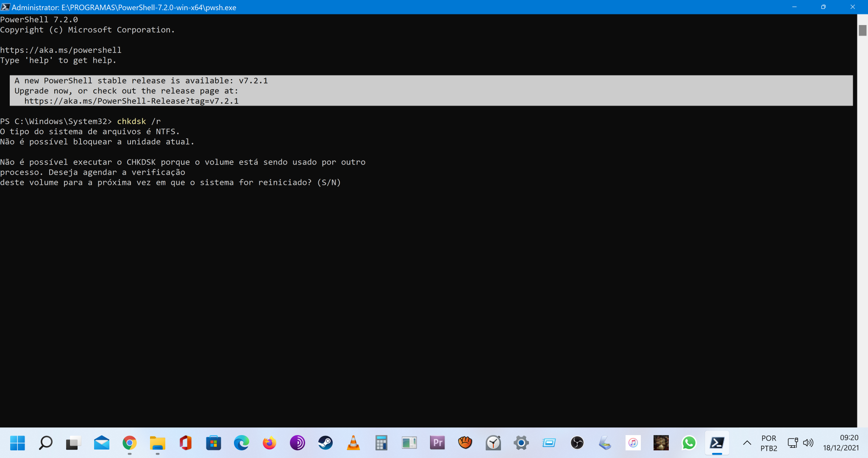Click 'Type help to get help' line
The height and width of the screenshot is (458, 868).
(x=58, y=60)
